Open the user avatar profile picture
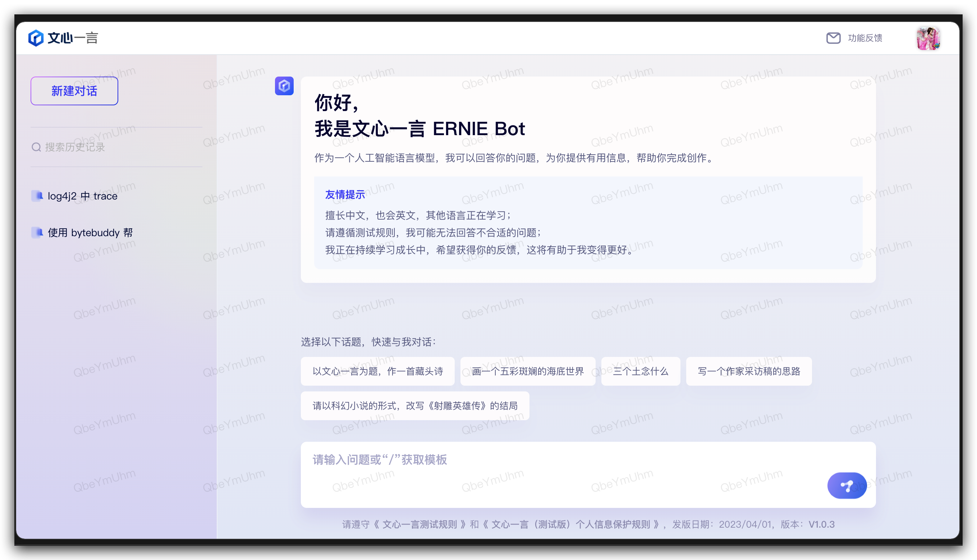The image size is (977, 560). coord(928,38)
